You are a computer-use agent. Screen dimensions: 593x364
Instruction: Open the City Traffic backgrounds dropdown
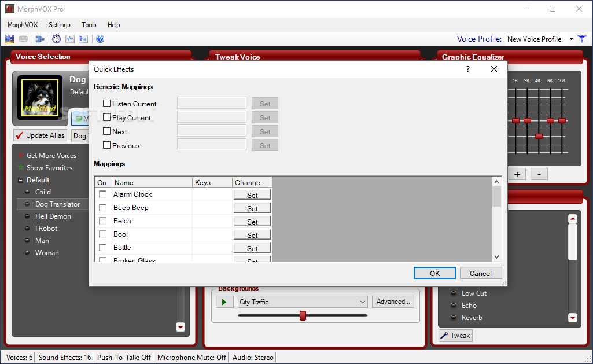pyautogui.click(x=362, y=302)
